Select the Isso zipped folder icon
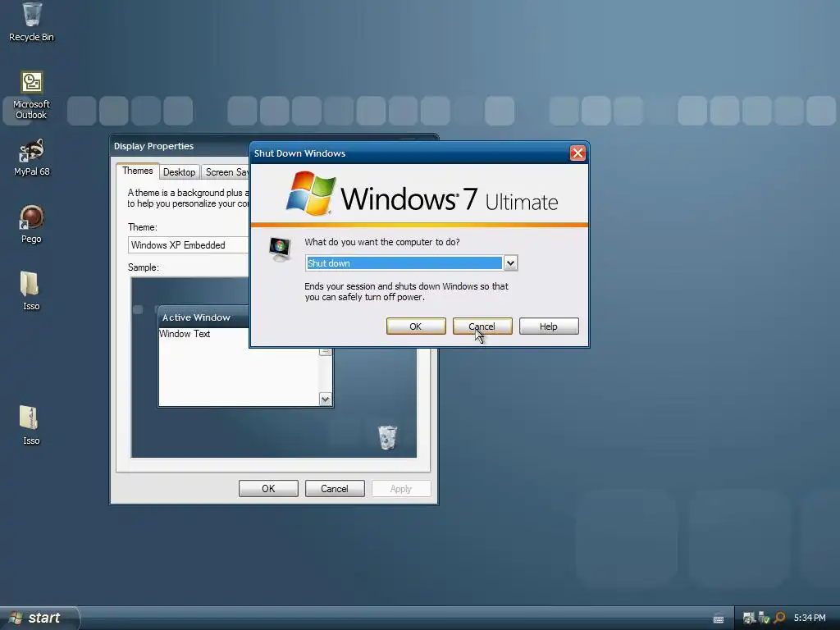Viewport: 840px width, 630px height. pos(30,426)
